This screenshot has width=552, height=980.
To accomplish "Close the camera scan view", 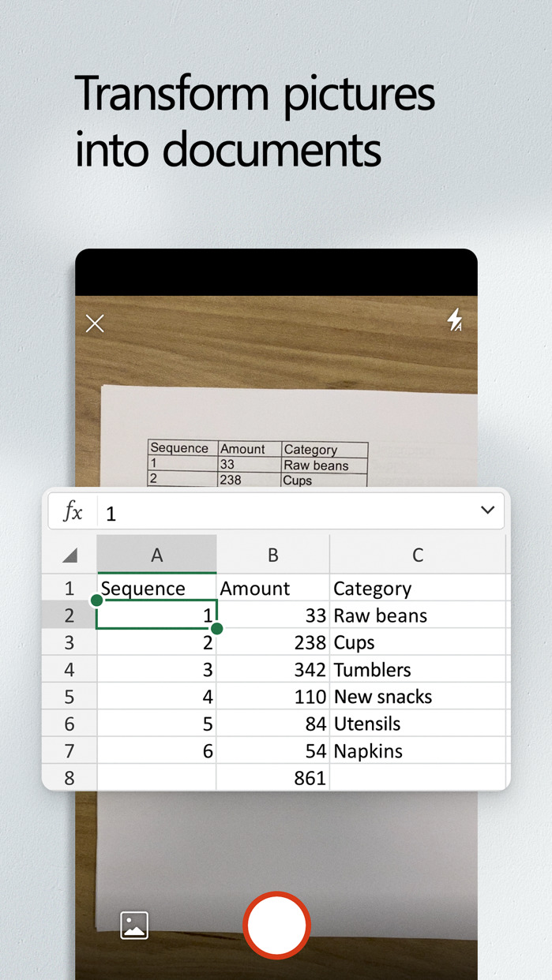I will click(x=95, y=324).
